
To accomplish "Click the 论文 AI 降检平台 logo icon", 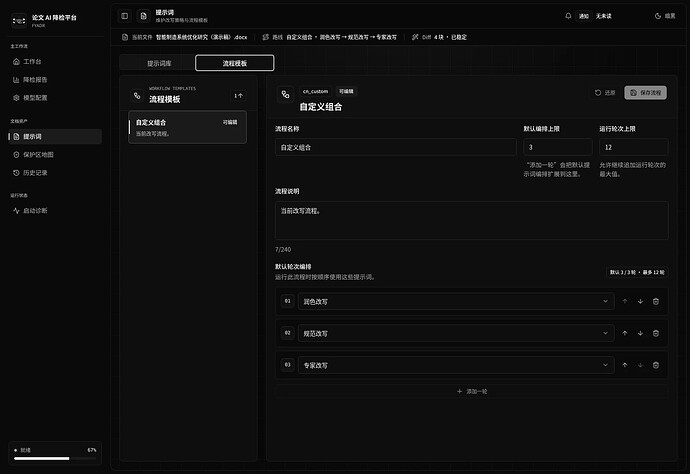I will point(19,21).
